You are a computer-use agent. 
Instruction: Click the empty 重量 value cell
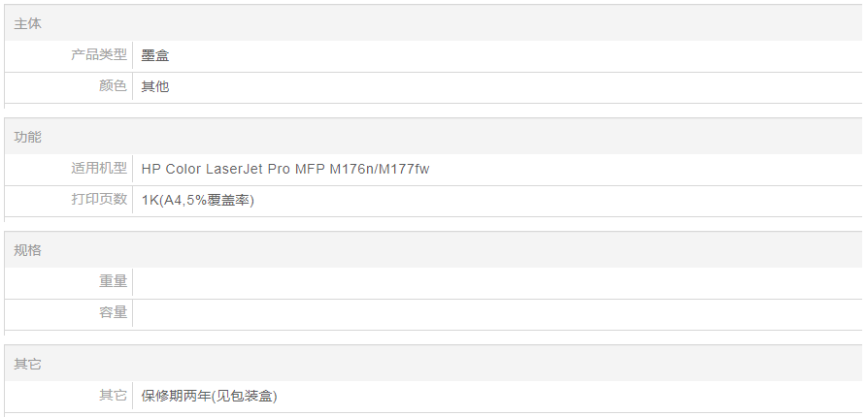point(485,282)
